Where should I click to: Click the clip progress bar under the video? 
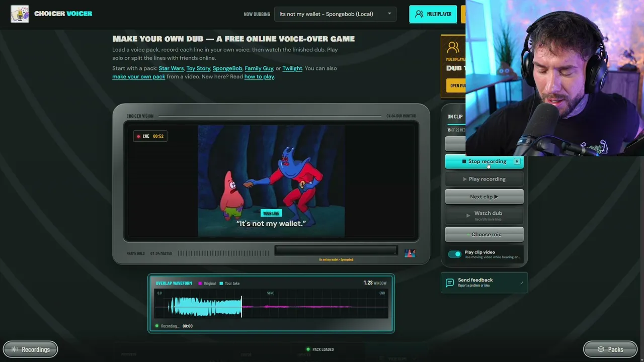(x=336, y=250)
